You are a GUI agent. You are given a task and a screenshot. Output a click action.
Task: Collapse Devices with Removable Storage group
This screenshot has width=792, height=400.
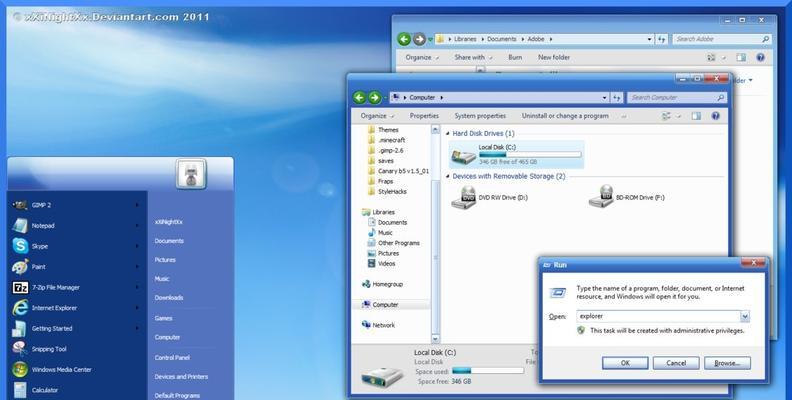(x=448, y=177)
